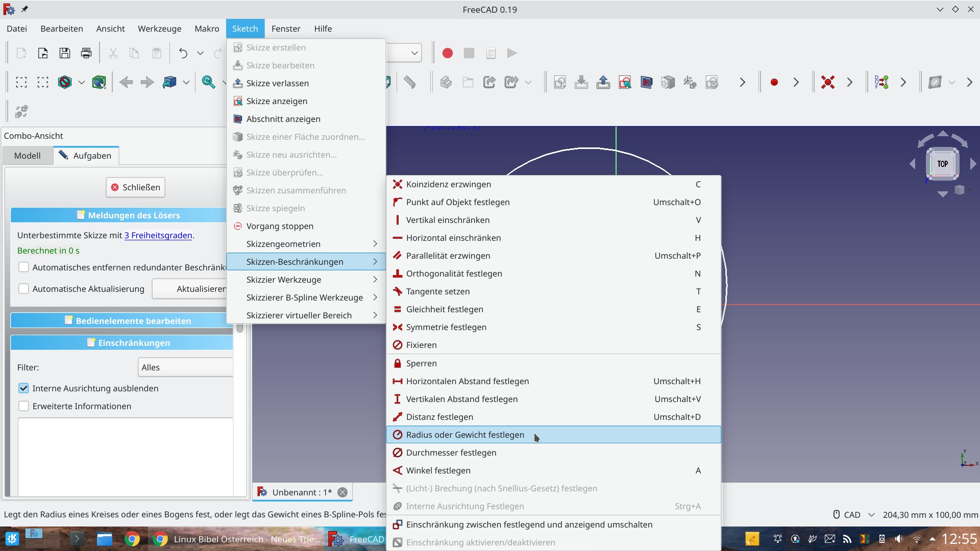The image size is (980, 551).
Task: Expand Skizzier Werkzeuge submenu
Action: [305, 280]
